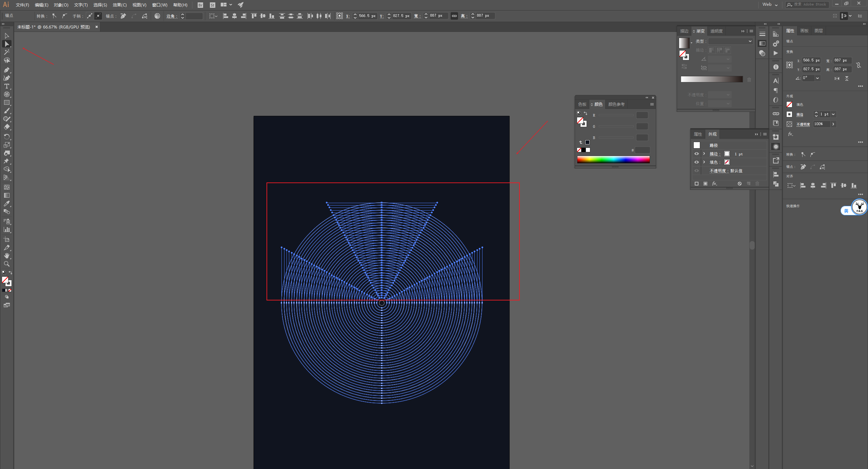
Task: Click the 不透明度 link in Properties panel
Action: [803, 124]
